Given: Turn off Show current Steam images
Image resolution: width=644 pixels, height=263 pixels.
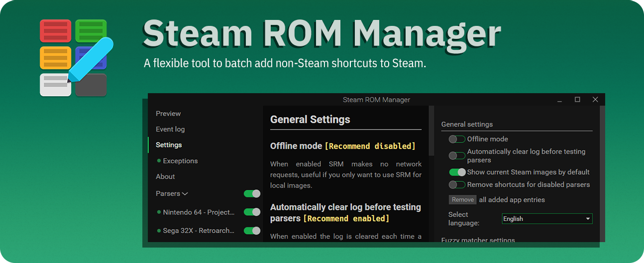Looking at the screenshot, I should tap(457, 172).
